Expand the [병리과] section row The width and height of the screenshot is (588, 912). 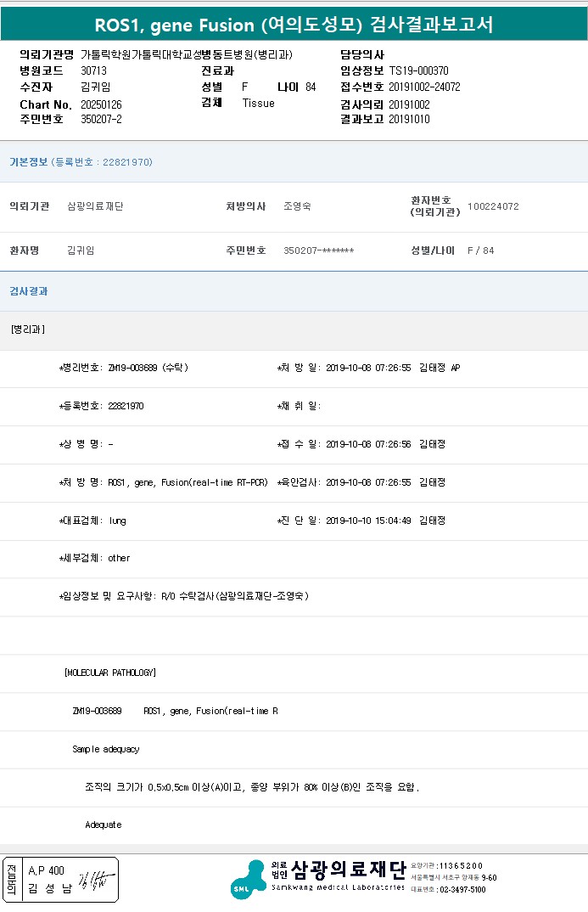pos(28,329)
